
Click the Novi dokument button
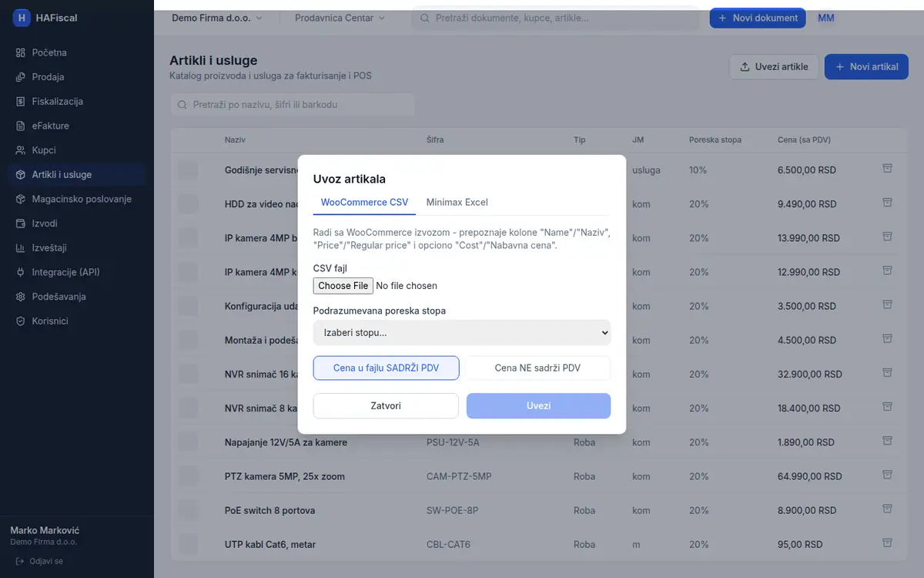point(758,18)
